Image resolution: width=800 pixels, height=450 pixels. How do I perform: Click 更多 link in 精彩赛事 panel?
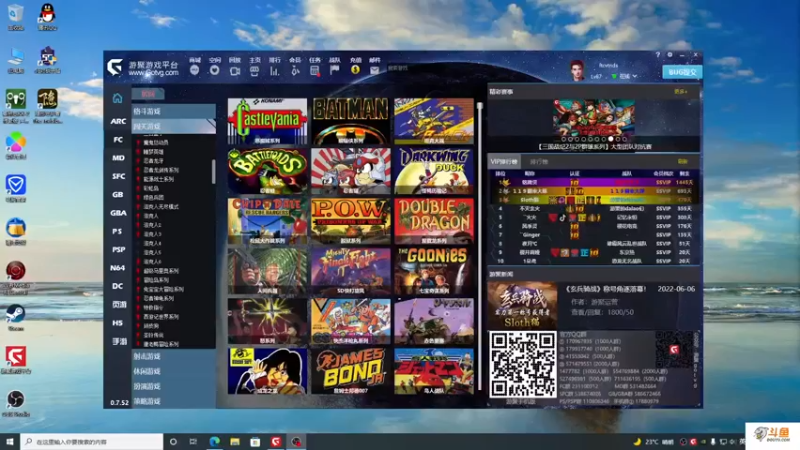tap(681, 92)
